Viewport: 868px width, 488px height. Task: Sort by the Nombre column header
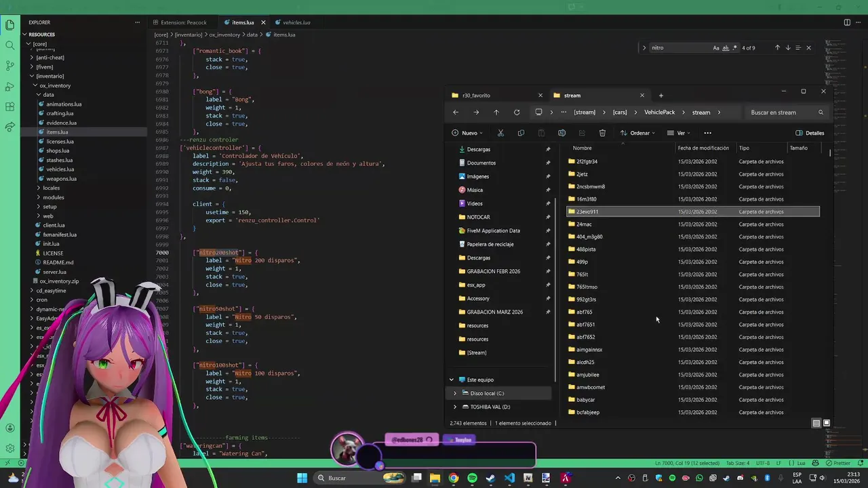coord(582,148)
